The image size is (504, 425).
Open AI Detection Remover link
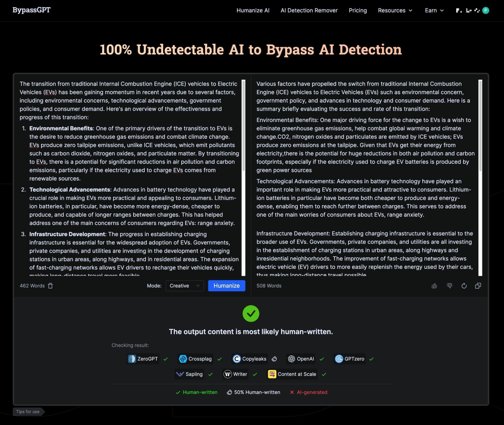[x=309, y=10]
